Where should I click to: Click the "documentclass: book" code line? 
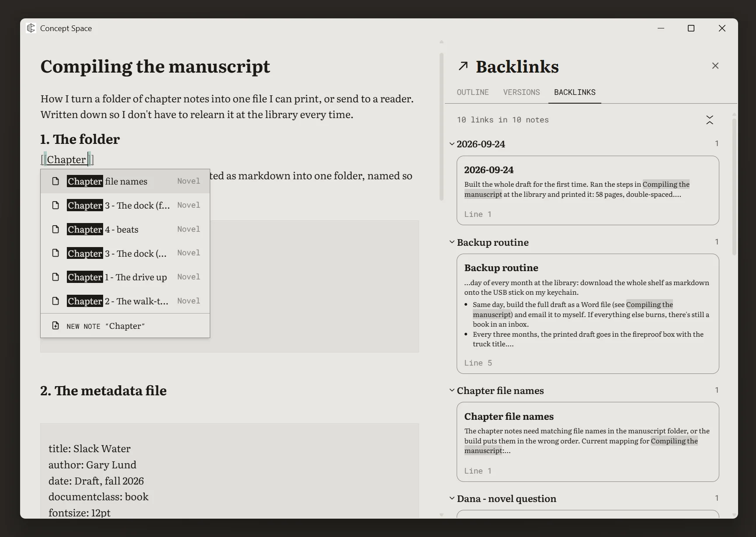pos(98,497)
